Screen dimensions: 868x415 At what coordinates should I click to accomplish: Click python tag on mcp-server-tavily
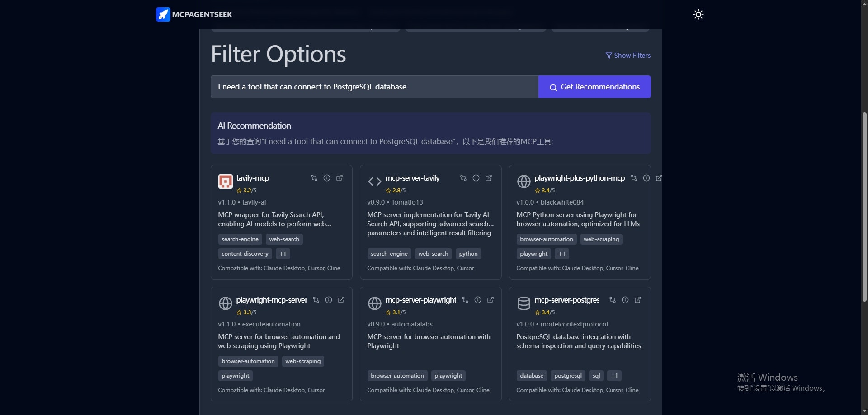tap(468, 254)
